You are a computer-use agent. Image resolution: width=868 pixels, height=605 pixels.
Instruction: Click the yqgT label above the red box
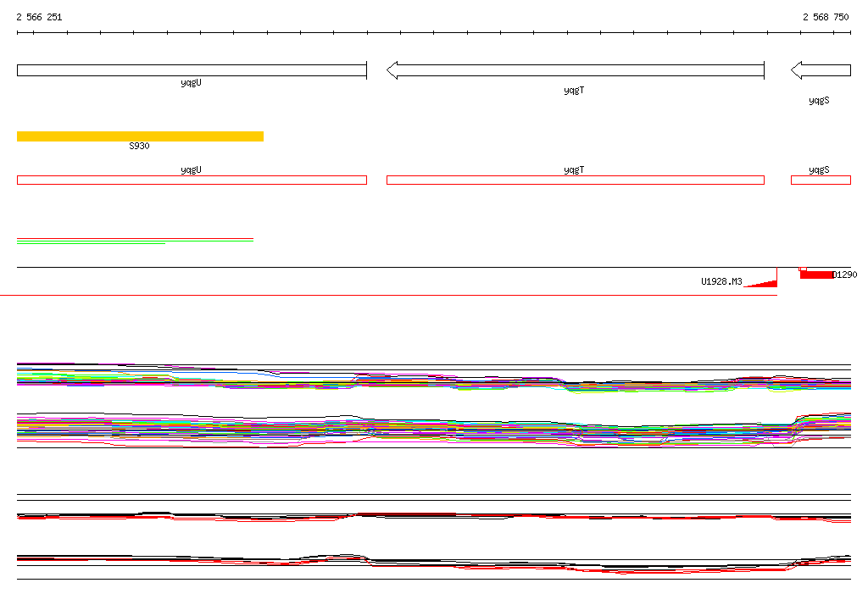tap(574, 170)
